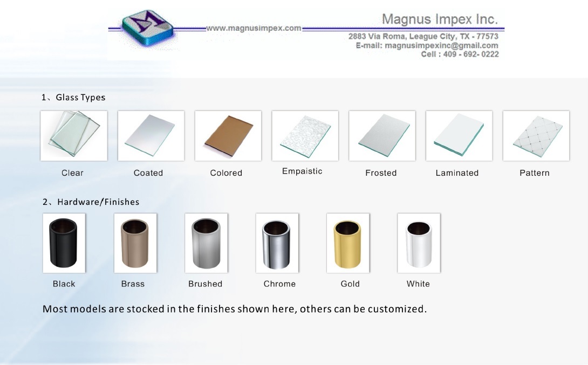Pick the Brass finish swatch
The height and width of the screenshot is (365, 588).
[135, 243]
